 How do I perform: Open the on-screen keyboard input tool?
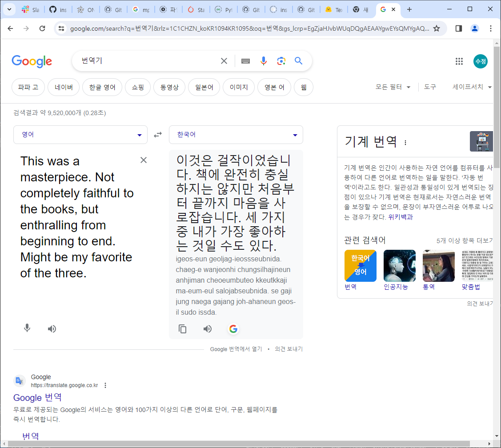coord(245,61)
